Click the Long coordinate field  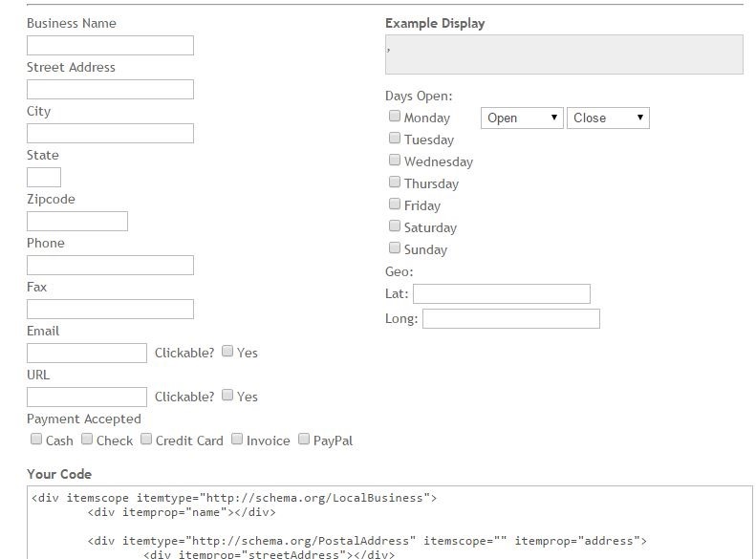(510, 319)
